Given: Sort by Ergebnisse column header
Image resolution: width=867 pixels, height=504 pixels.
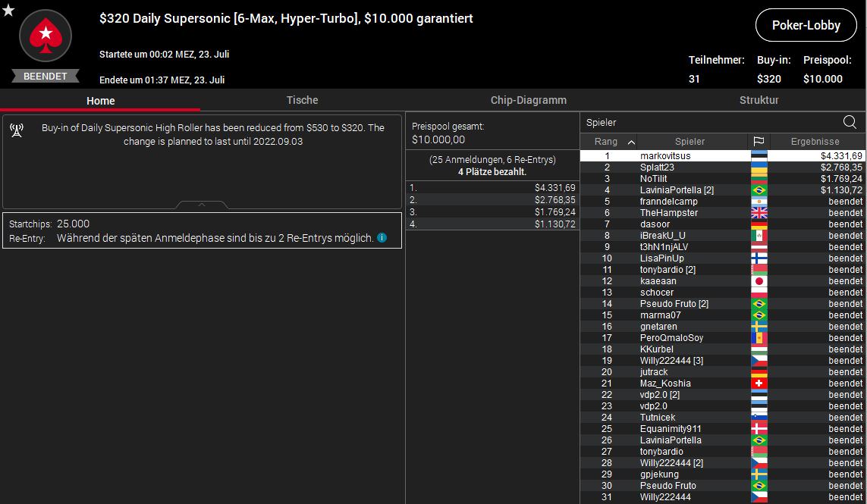Looking at the screenshot, I should [x=815, y=142].
